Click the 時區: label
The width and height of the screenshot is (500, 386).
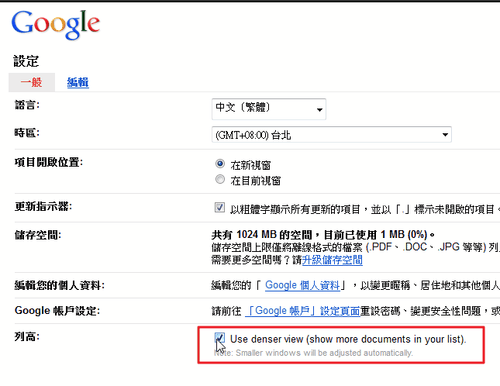[x=27, y=133]
